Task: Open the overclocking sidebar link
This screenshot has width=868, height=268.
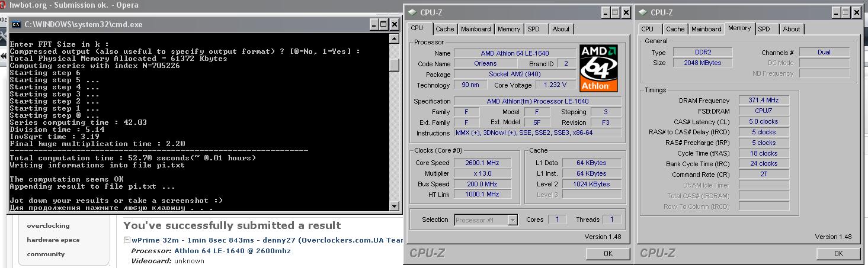Action: tap(48, 225)
